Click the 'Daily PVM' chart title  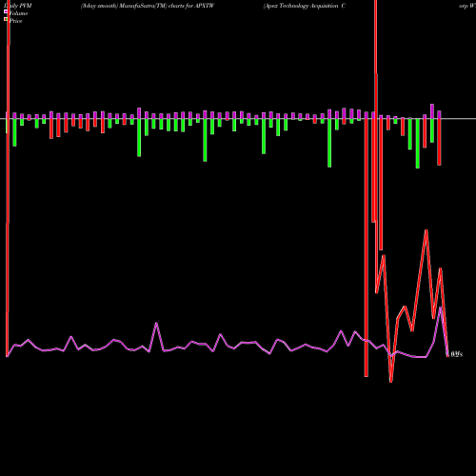(18, 6)
